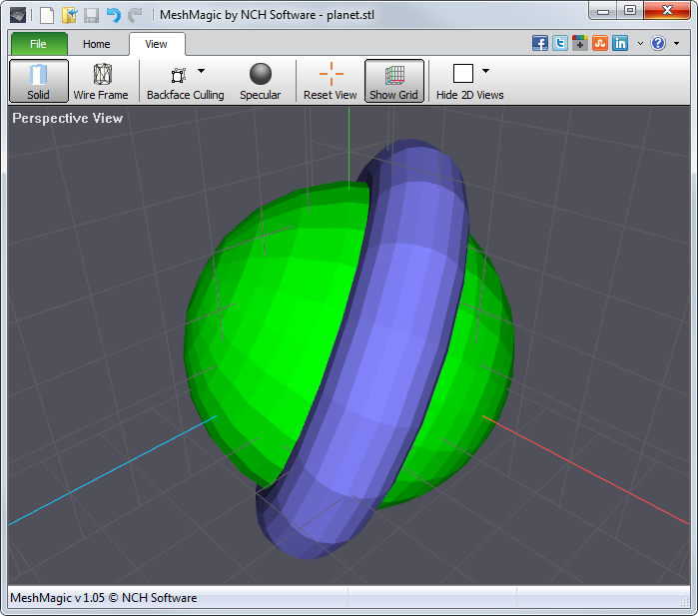
Task: Toggle the Show Grid button
Action: 394,81
